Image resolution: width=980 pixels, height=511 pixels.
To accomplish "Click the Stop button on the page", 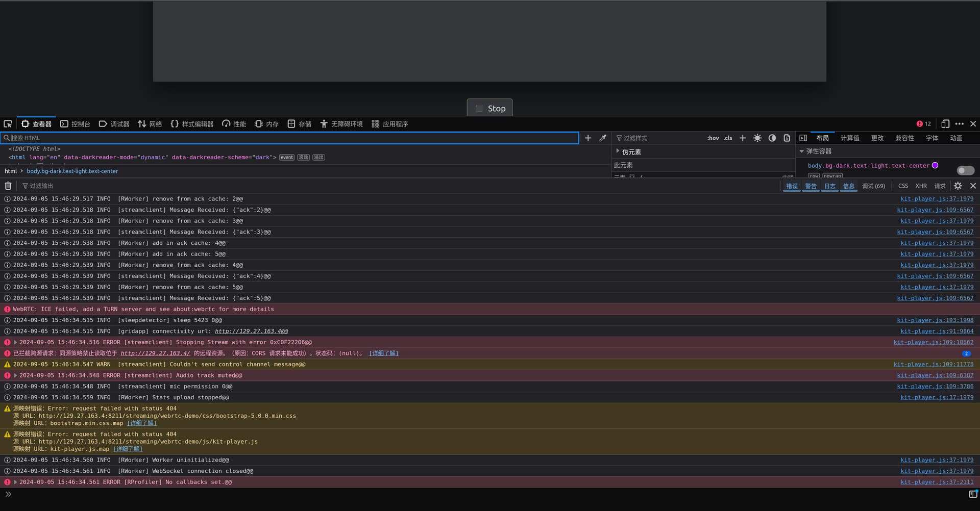I will 489,108.
